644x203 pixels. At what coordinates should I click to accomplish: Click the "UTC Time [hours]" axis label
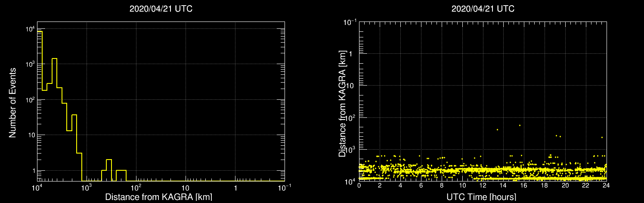(481, 197)
